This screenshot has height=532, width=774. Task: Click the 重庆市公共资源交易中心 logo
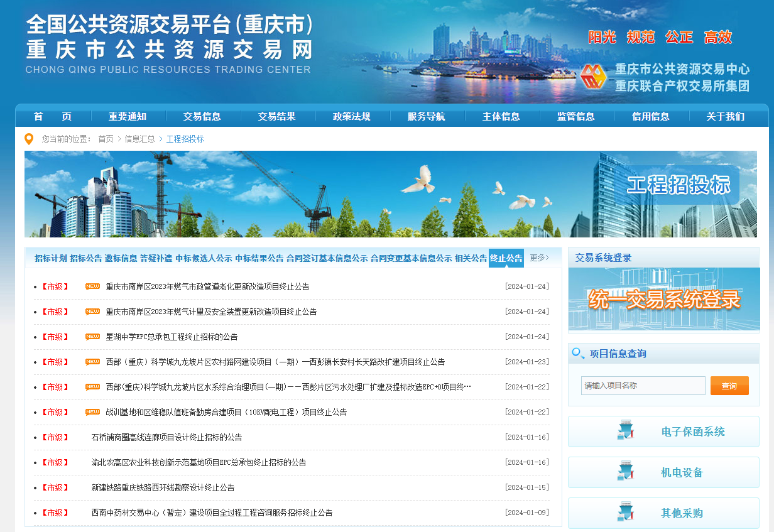tap(592, 77)
